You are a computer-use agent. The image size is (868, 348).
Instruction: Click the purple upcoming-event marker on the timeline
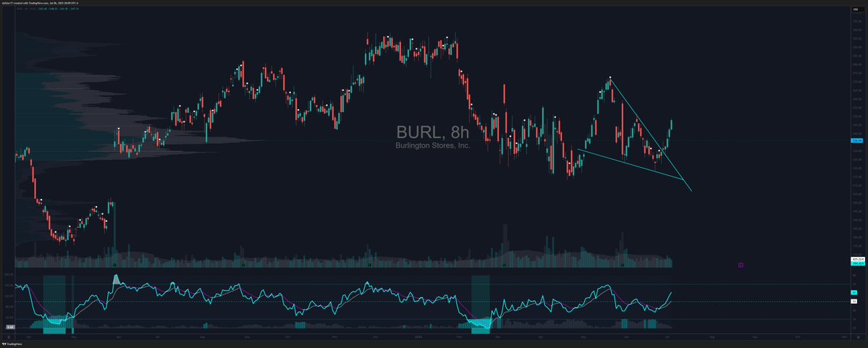point(741,265)
